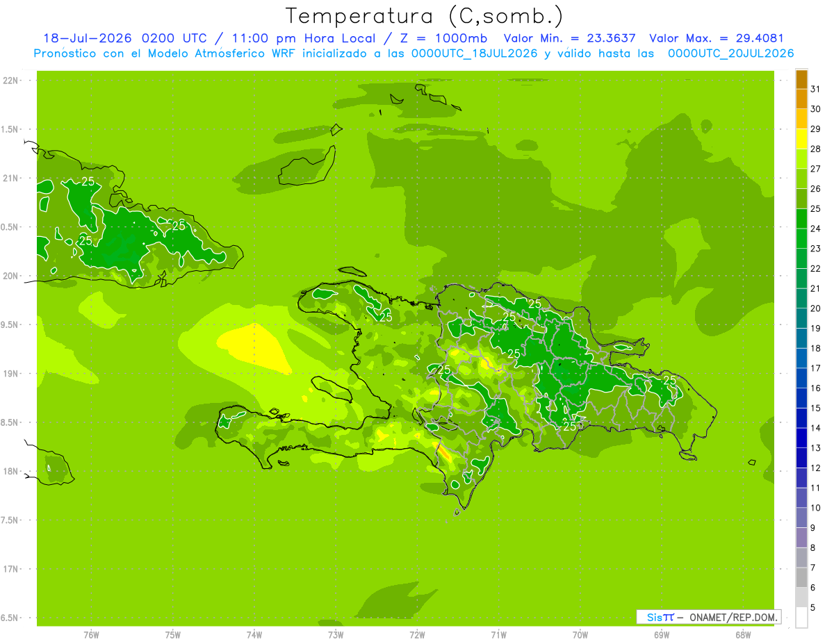Click the longitude label '68W'
This screenshot has height=644, width=834.
743,634
